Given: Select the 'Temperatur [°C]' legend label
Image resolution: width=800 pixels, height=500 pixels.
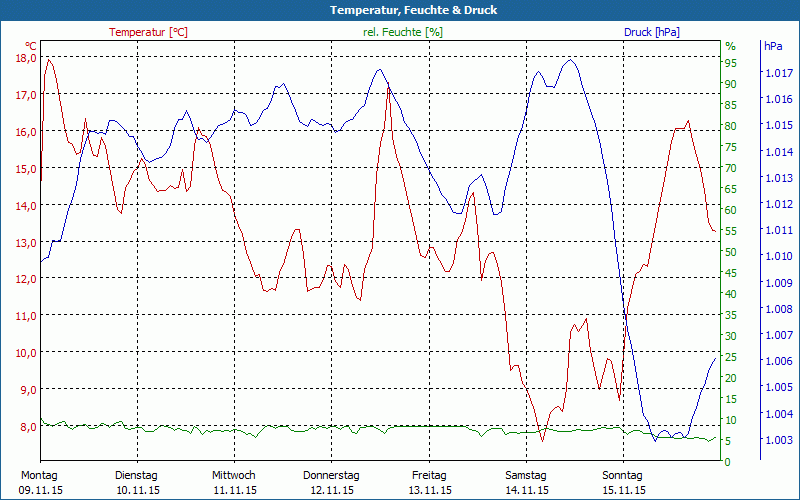Looking at the screenshot, I should click(x=148, y=32).
